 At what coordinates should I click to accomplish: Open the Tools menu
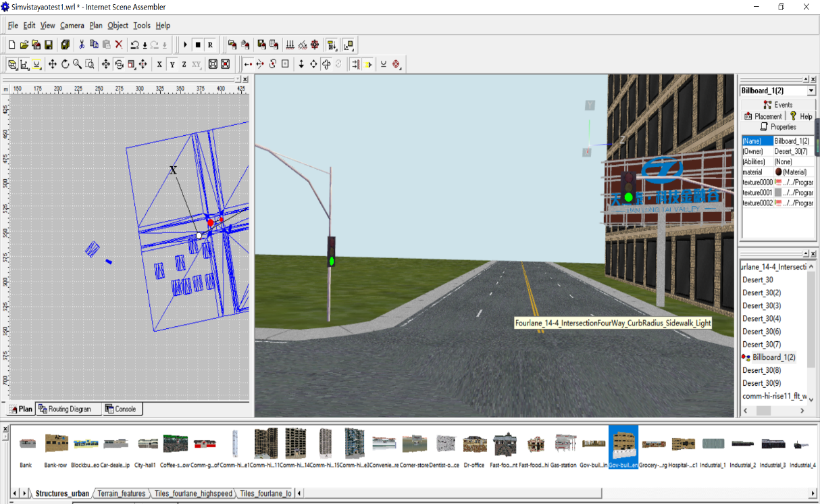142,26
